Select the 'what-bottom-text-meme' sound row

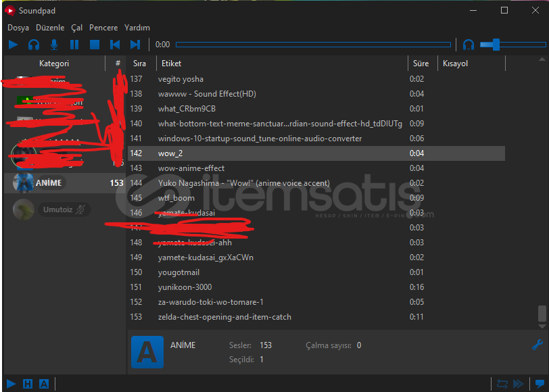pos(316,124)
